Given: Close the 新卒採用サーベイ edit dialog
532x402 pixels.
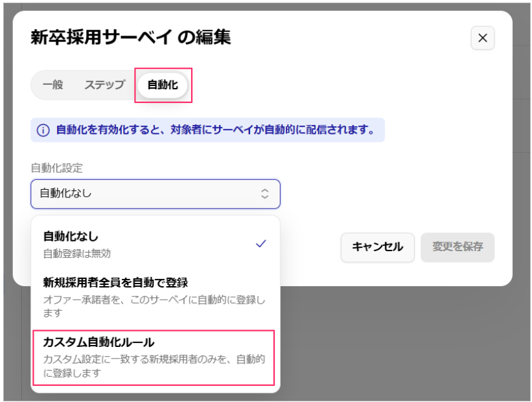Looking at the screenshot, I should tap(483, 38).
